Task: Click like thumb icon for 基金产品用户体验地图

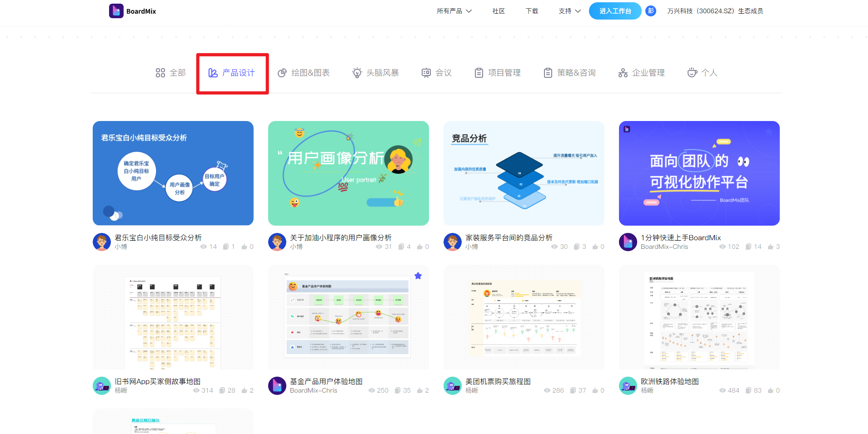Action: click(420, 390)
